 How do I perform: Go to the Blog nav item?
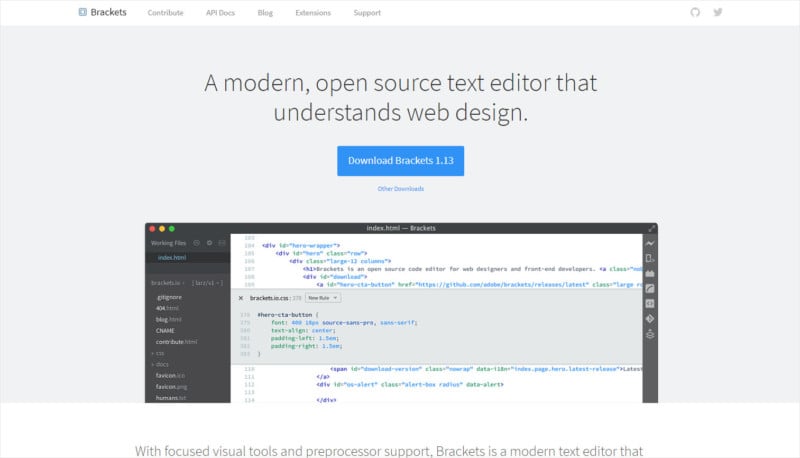(265, 13)
